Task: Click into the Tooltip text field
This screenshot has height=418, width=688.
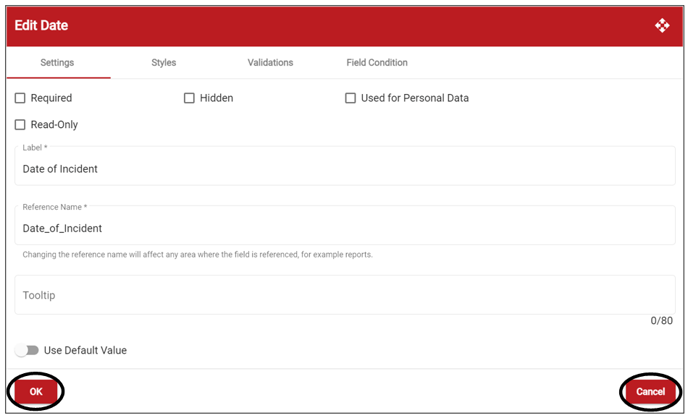Action: 345,295
